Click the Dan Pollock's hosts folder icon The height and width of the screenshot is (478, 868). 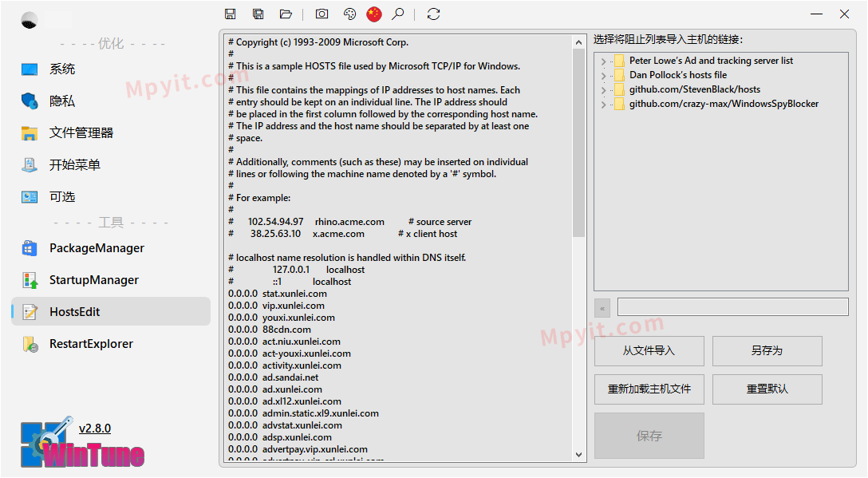click(619, 75)
